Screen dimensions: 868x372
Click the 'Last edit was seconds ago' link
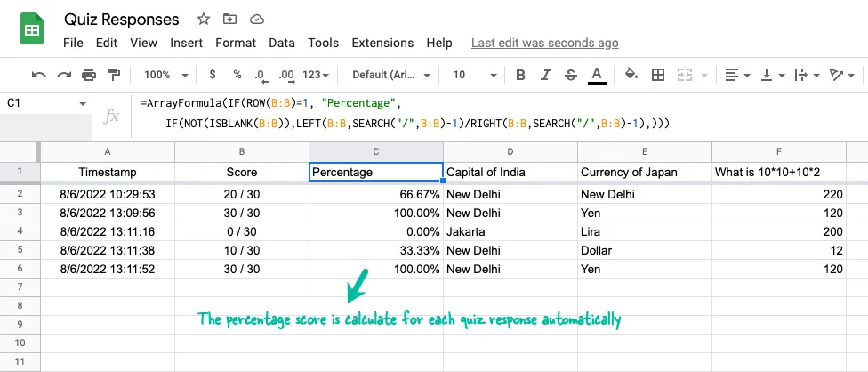click(544, 43)
